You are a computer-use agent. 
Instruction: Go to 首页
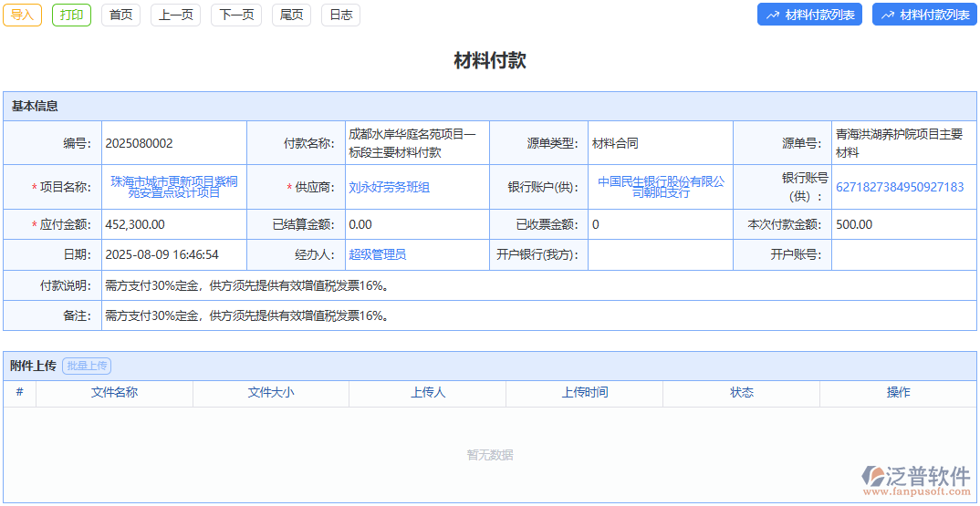point(120,15)
